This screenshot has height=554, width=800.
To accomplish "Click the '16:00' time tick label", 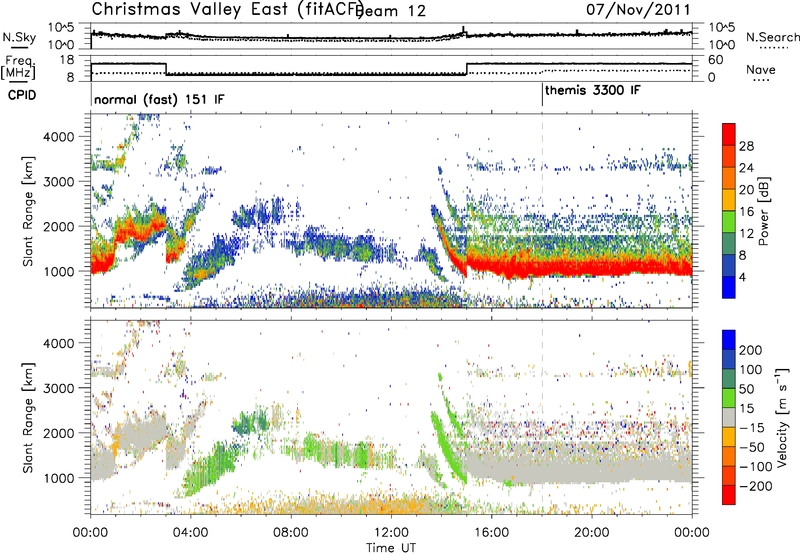I will [x=491, y=533].
